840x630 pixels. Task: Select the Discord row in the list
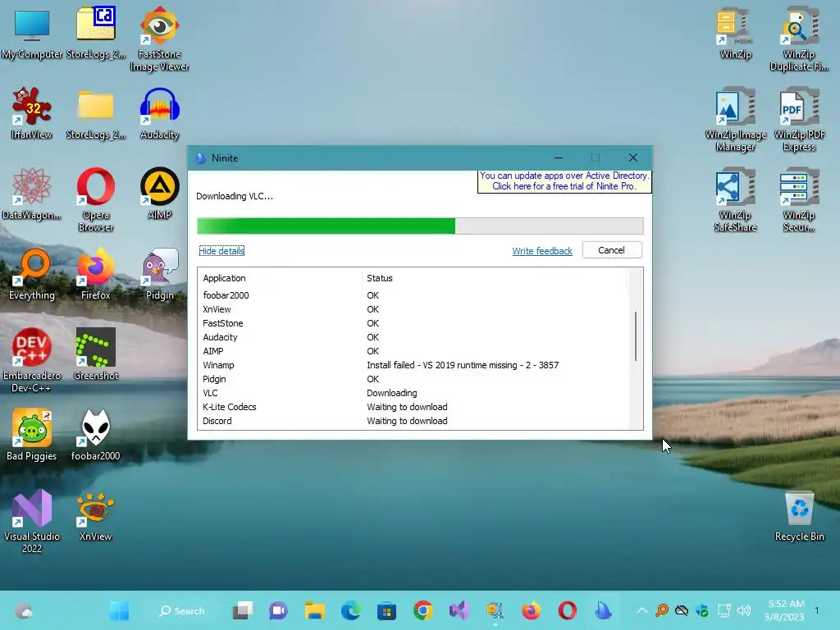413,421
